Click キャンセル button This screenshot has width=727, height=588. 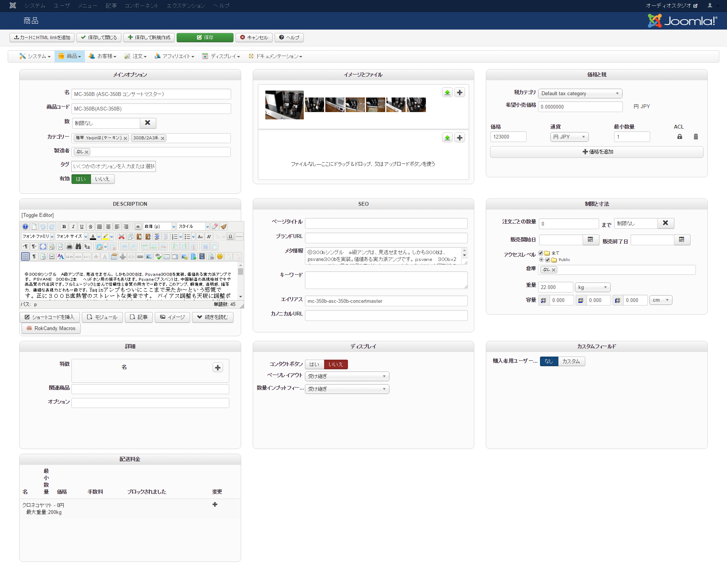point(254,37)
